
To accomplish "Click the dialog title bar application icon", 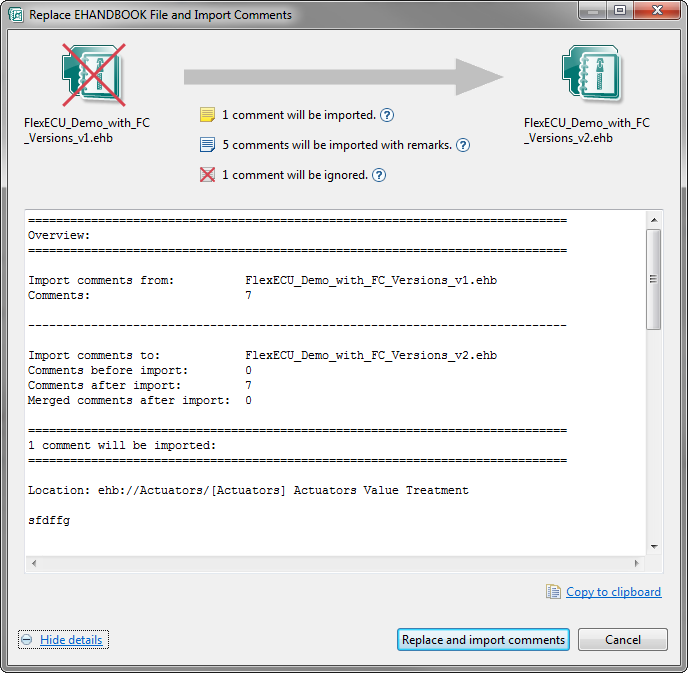I will point(17,14).
